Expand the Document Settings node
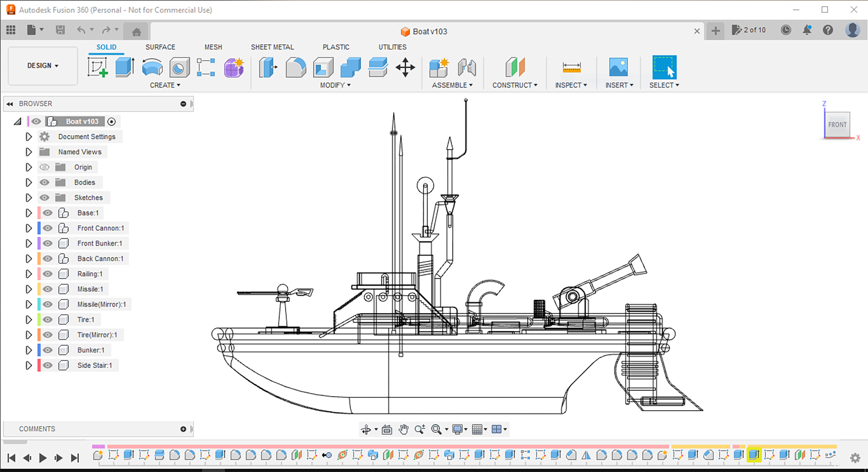868x472 pixels. tap(29, 137)
